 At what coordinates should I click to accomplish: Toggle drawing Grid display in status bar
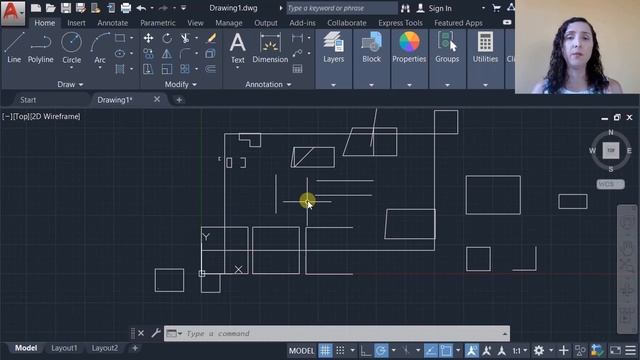point(325,351)
